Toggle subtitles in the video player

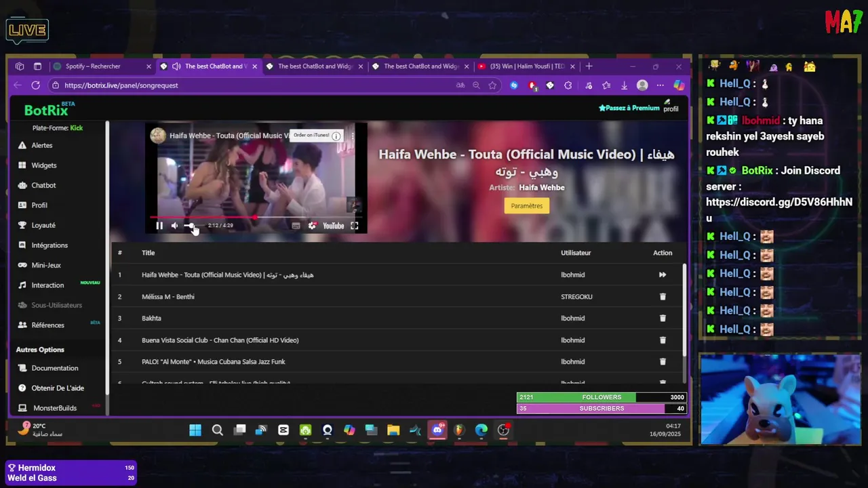296,226
